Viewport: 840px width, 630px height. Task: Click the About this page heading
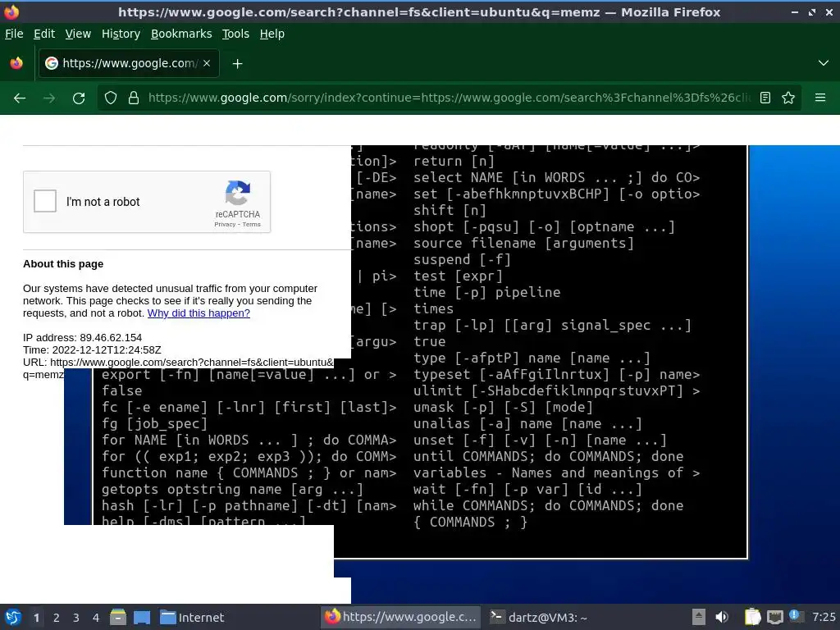tap(63, 263)
